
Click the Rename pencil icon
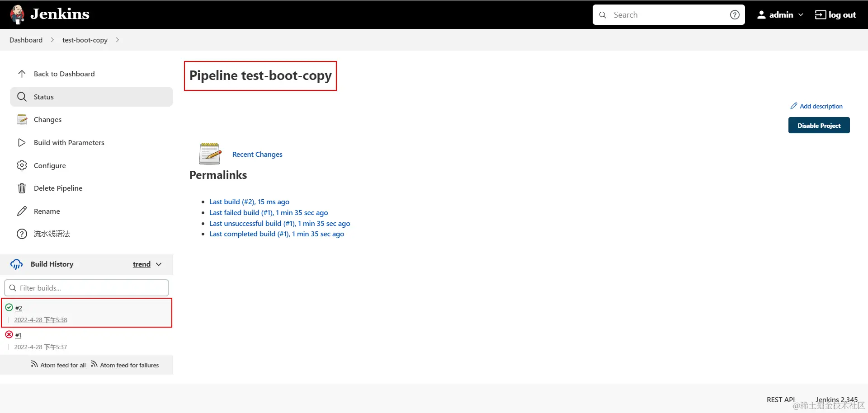point(22,211)
